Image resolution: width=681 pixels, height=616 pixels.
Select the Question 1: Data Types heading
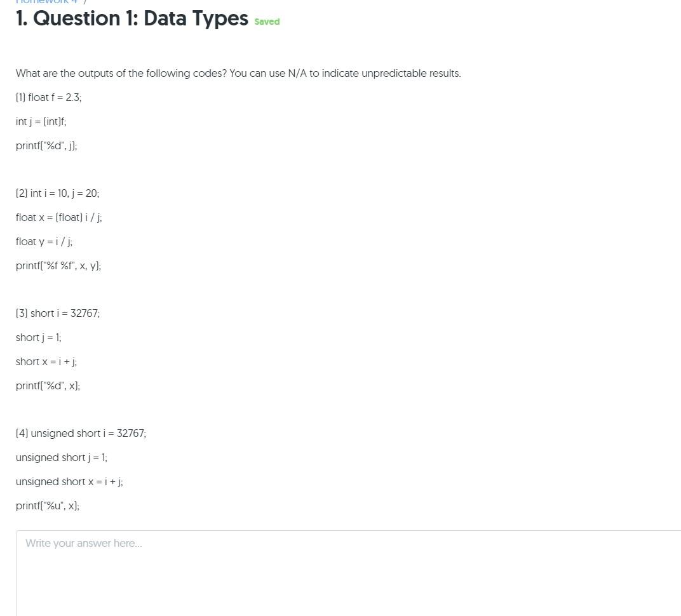click(x=131, y=18)
